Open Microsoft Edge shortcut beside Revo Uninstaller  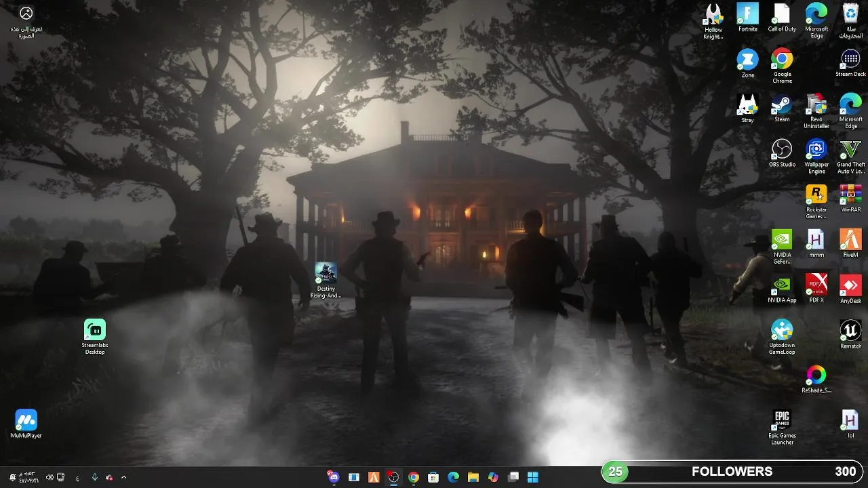[850, 112]
